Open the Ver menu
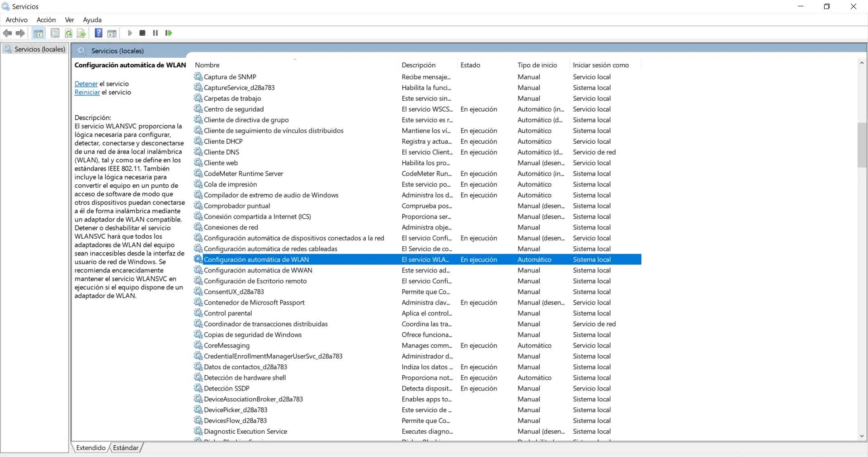 coord(69,20)
